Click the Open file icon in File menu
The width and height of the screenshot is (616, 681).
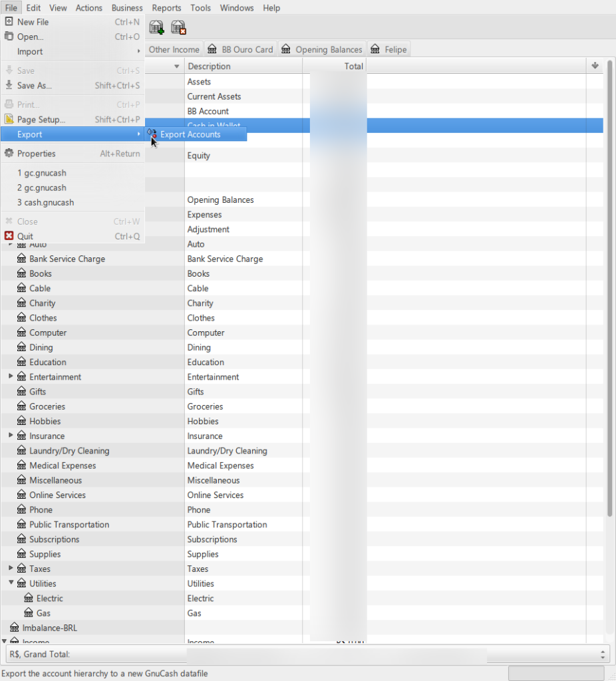[x=9, y=36]
